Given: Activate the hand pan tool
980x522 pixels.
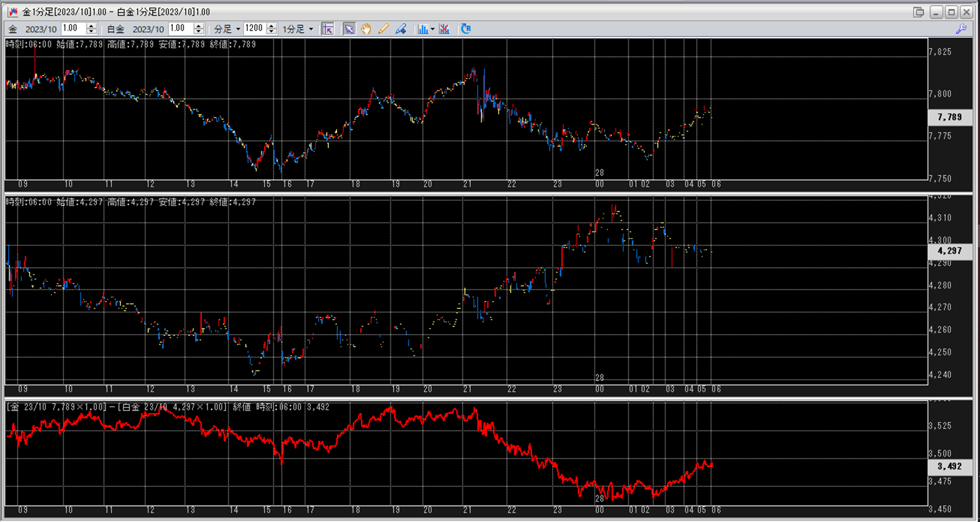Looking at the screenshot, I should point(366,29).
